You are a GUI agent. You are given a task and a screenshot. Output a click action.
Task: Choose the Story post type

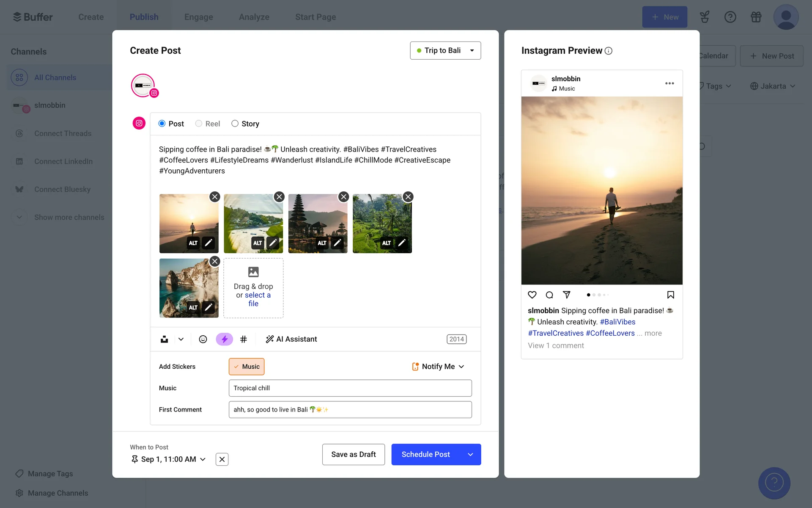point(235,124)
